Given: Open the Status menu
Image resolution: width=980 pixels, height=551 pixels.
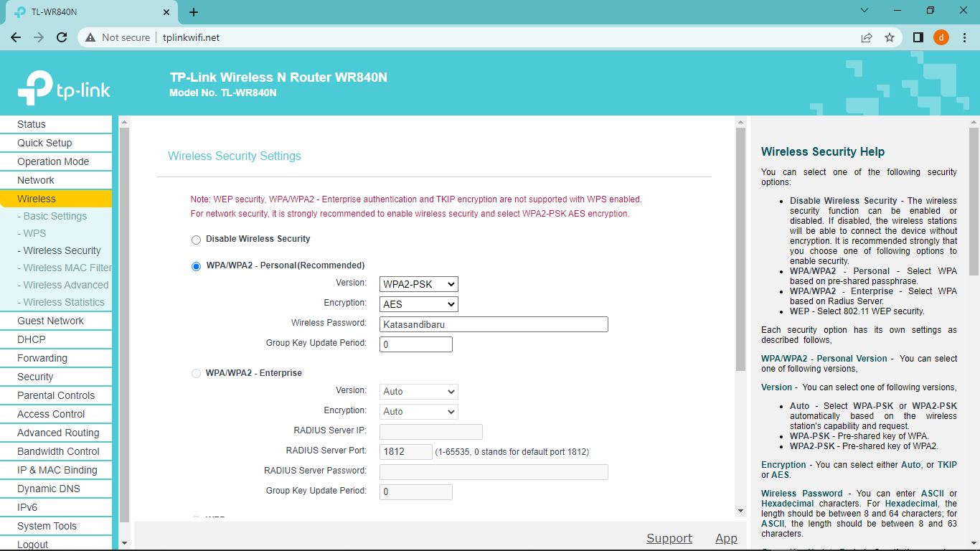Looking at the screenshot, I should click(56, 124).
